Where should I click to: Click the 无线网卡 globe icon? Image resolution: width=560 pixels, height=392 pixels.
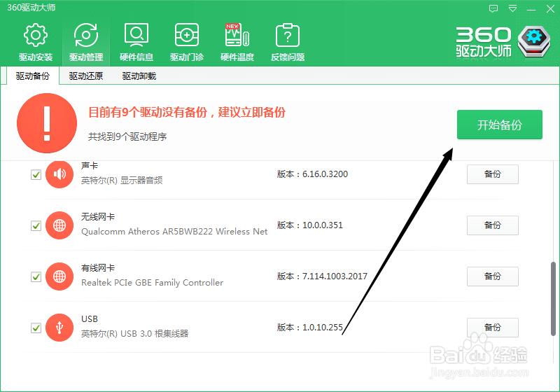tap(59, 225)
